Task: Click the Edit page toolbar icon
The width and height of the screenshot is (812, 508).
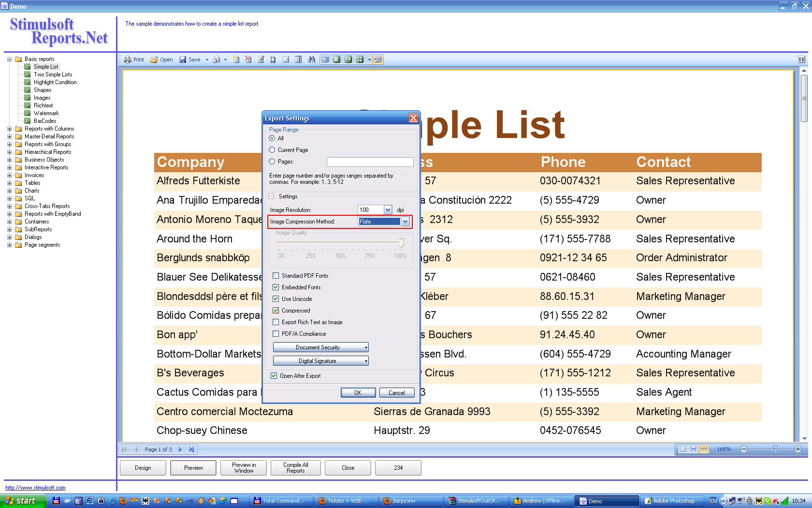Action: tap(261, 60)
